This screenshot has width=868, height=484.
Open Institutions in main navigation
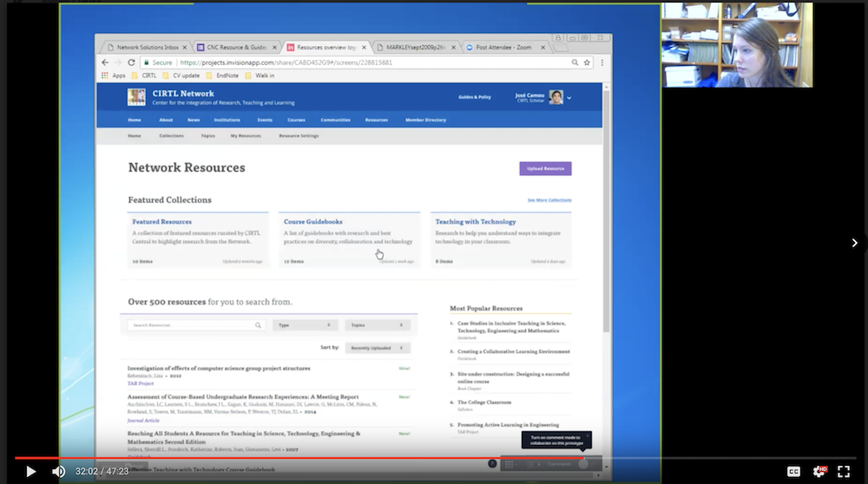(227, 120)
